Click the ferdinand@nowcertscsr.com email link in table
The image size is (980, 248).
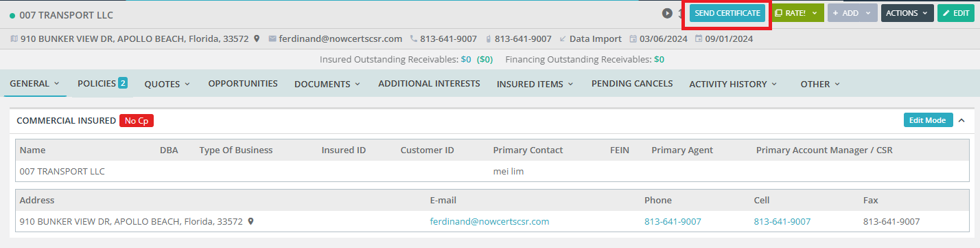point(489,222)
